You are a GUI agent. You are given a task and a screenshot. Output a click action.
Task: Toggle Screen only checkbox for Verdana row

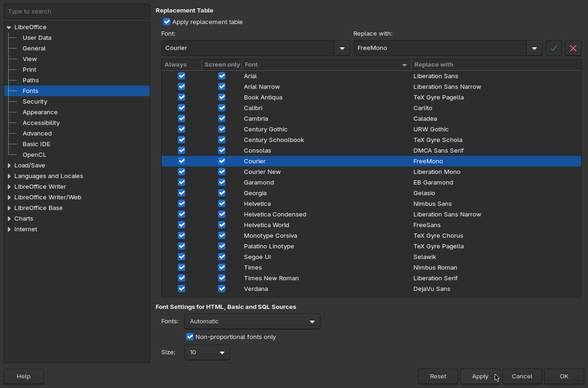(222, 289)
